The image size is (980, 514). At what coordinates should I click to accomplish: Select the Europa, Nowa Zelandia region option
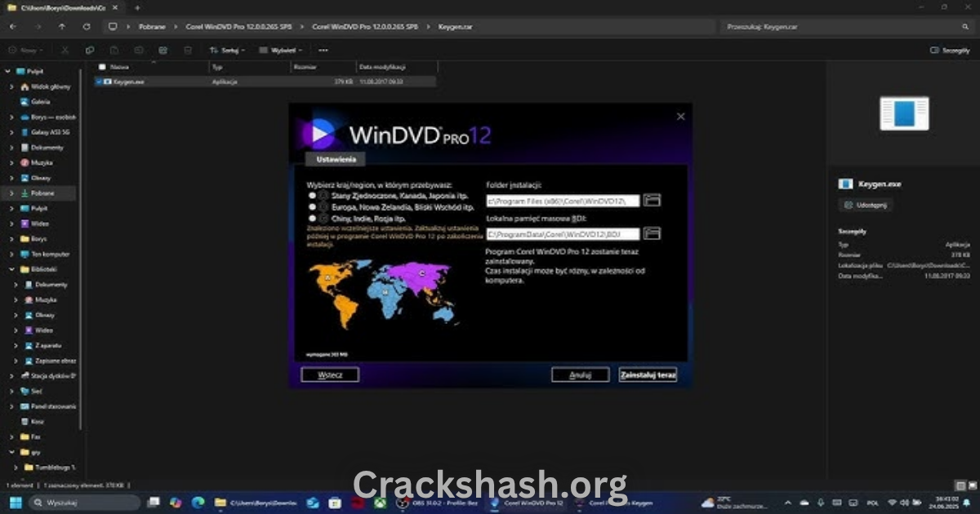(312, 207)
